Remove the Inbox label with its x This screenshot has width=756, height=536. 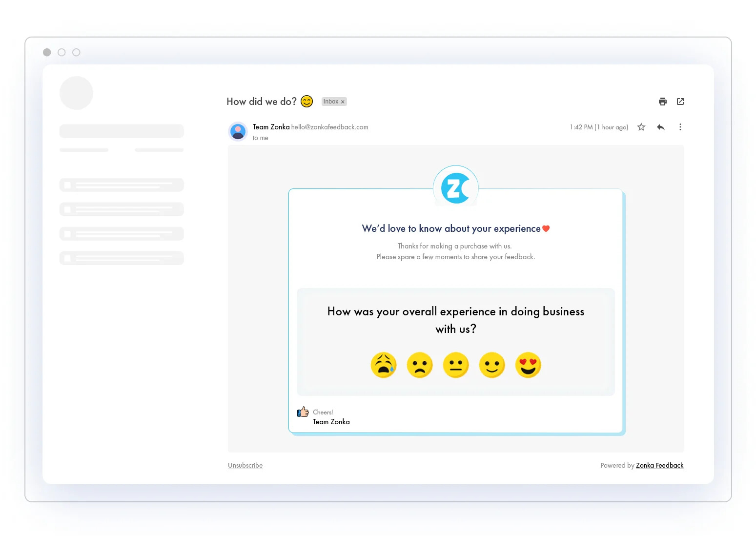[343, 102]
